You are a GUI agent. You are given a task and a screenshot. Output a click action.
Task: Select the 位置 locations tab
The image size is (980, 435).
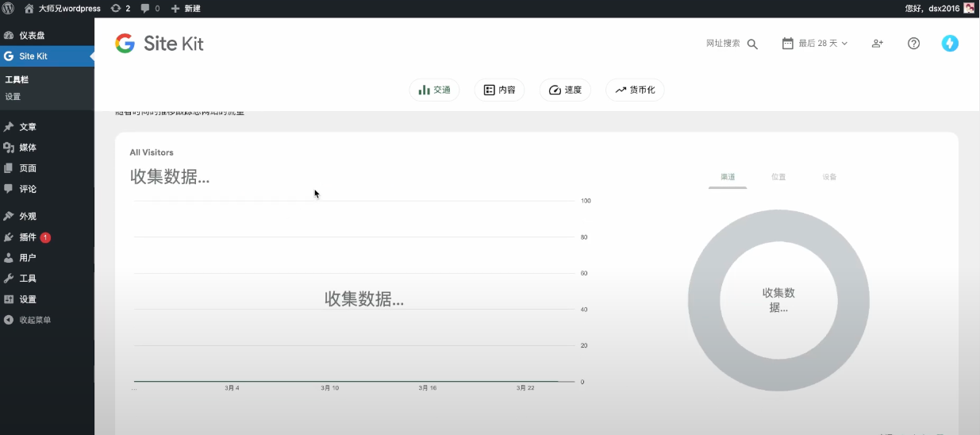(778, 177)
